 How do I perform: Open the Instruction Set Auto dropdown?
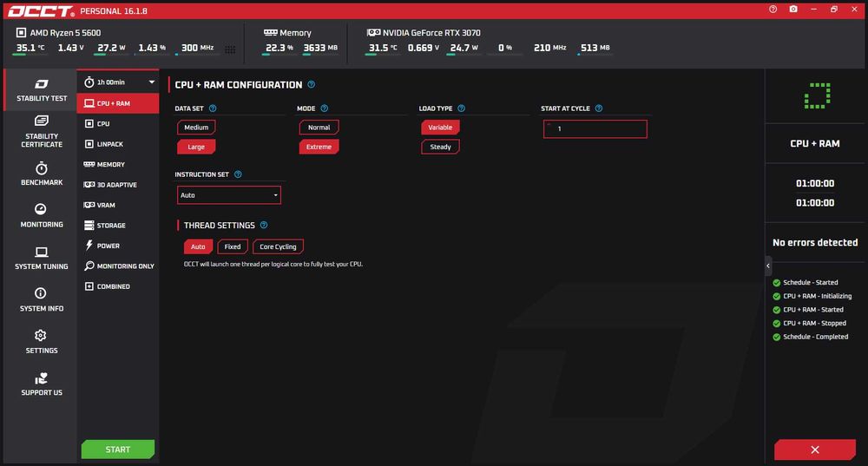(228, 194)
